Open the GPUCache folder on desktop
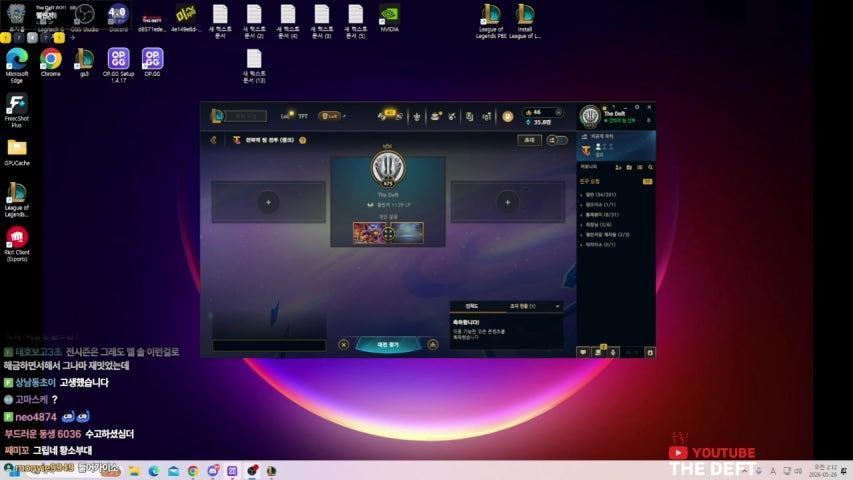This screenshot has height=480, width=853. click(x=17, y=152)
